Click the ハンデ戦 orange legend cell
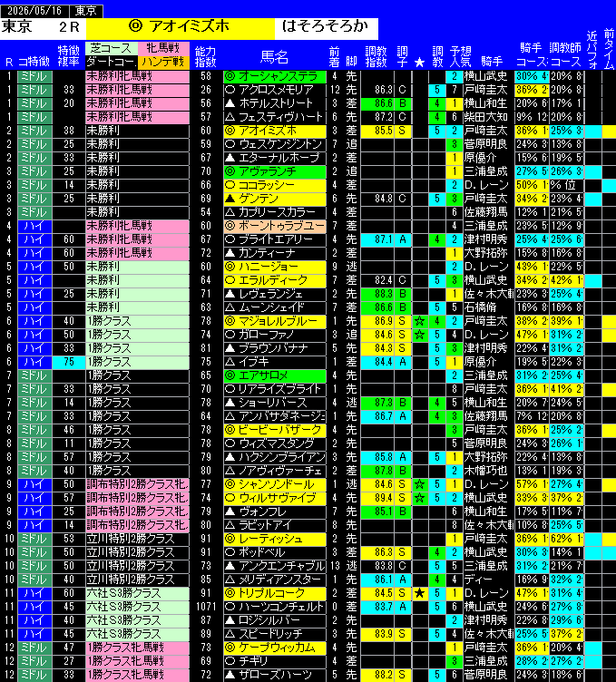 click(x=163, y=63)
